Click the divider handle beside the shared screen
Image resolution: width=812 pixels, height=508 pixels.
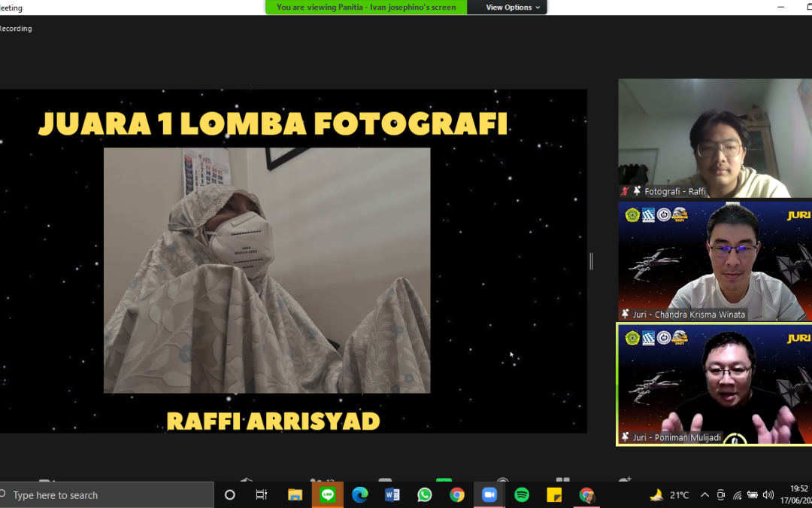pyautogui.click(x=591, y=261)
